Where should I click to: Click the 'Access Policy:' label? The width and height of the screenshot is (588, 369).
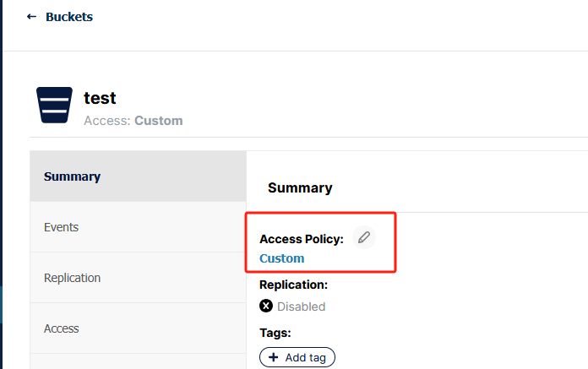click(x=302, y=239)
